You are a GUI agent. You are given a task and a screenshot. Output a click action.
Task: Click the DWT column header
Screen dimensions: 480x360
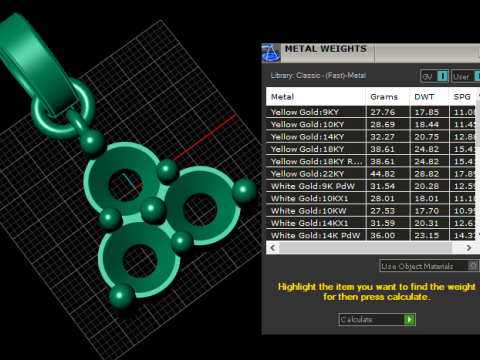coord(429,97)
